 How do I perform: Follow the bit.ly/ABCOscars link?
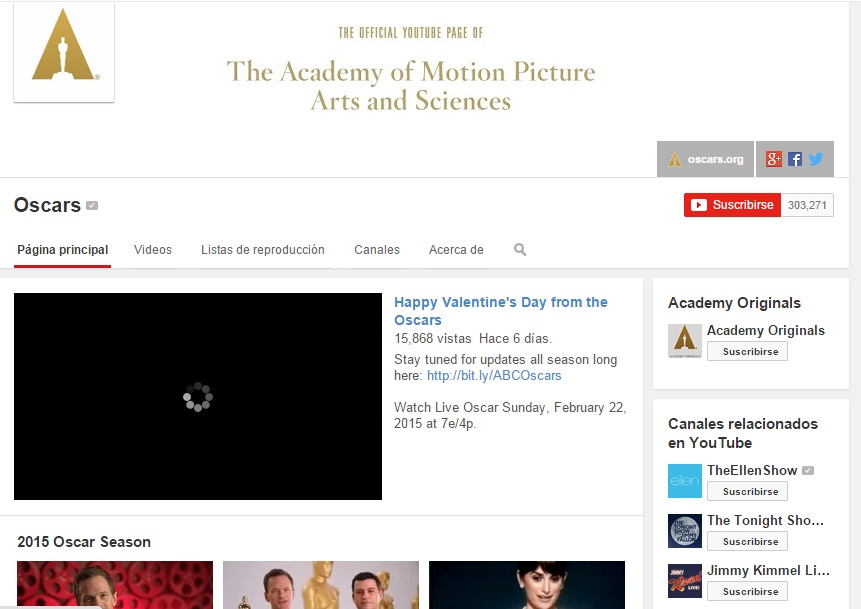point(494,376)
